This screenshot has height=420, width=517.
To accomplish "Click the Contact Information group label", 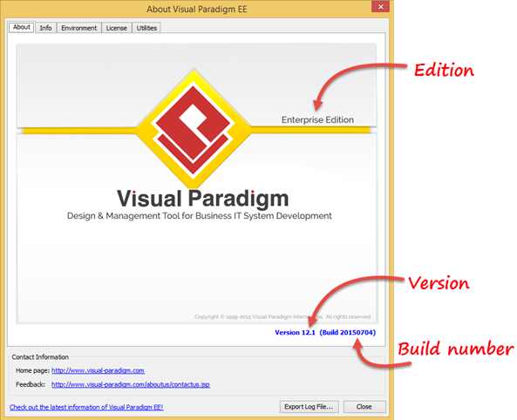I will click(x=40, y=357).
